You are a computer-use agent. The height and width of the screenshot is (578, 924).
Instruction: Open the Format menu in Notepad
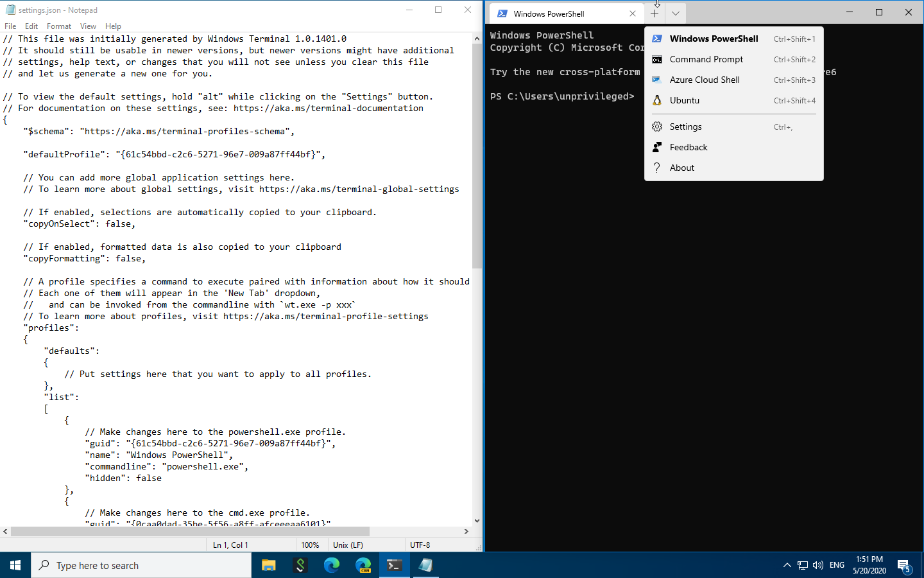58,26
